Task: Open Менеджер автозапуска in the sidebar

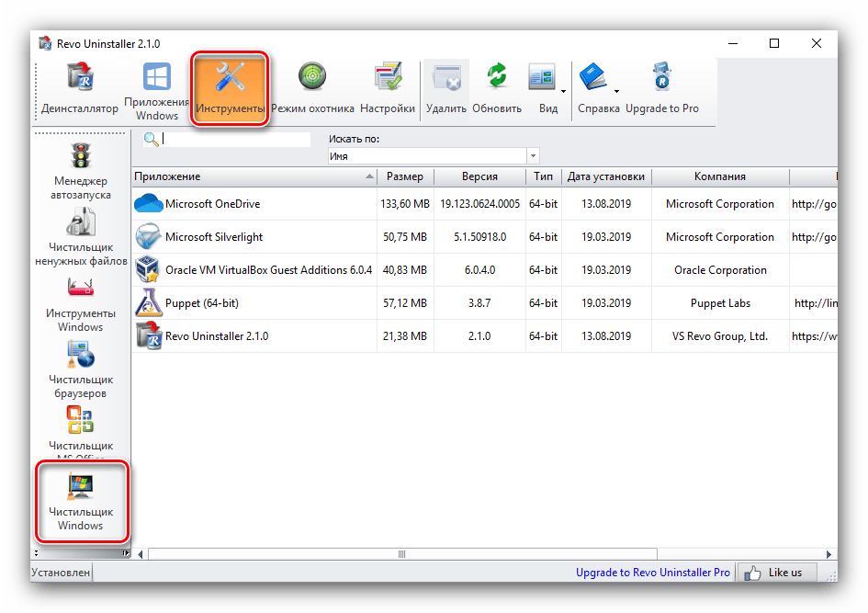Action: (x=81, y=171)
